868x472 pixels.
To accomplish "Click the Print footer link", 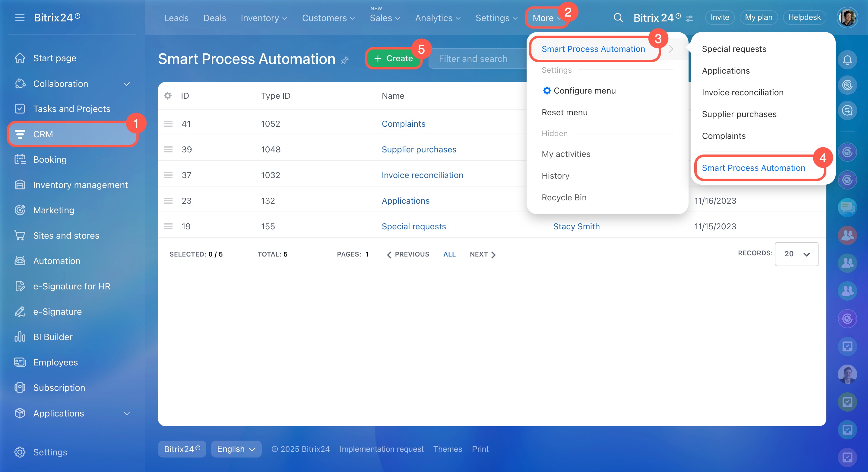I will (x=480, y=449).
